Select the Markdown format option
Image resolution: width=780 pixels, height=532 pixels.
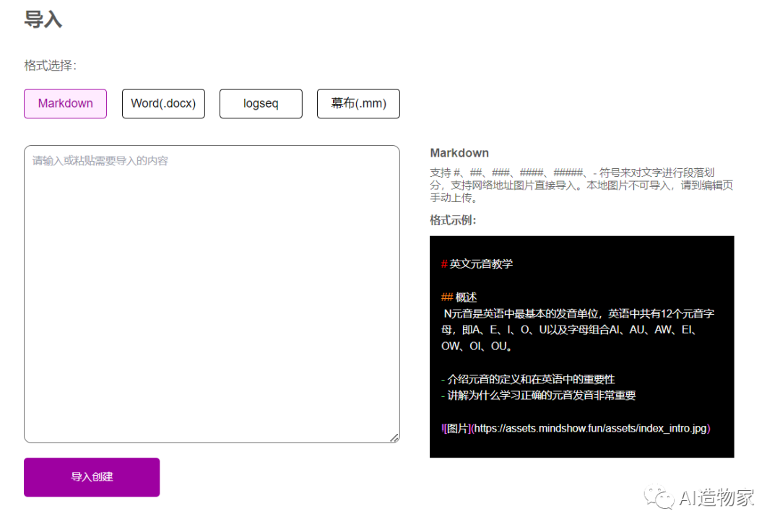pos(65,103)
